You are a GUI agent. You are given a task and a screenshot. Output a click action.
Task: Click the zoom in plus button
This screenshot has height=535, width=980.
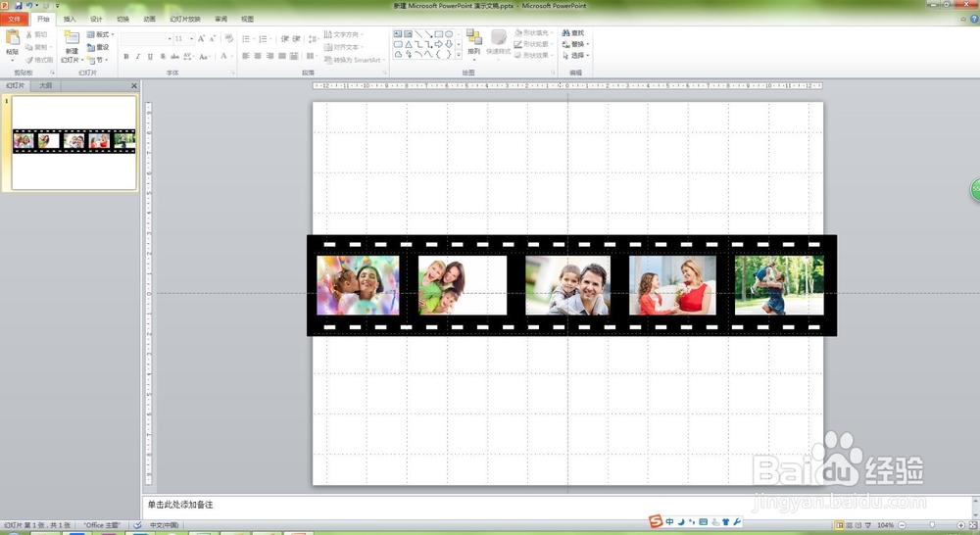point(961,525)
